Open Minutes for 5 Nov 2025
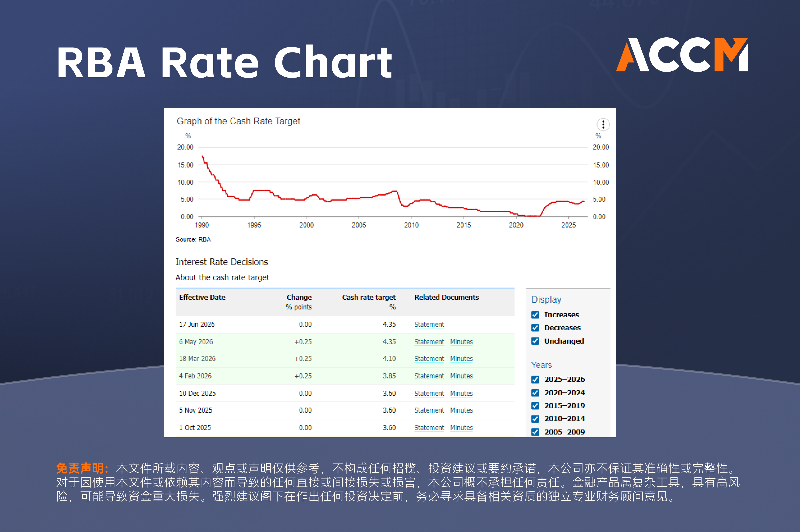Viewport: 800px width, 532px height. click(461, 410)
